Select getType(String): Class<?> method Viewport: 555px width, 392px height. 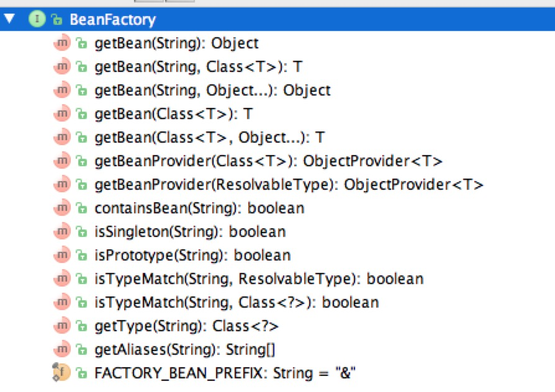(x=186, y=326)
